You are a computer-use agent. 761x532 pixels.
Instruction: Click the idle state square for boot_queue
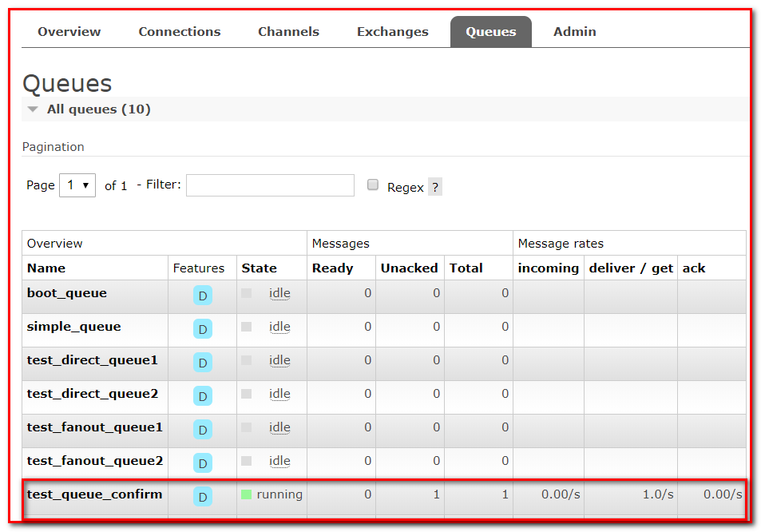point(247,293)
